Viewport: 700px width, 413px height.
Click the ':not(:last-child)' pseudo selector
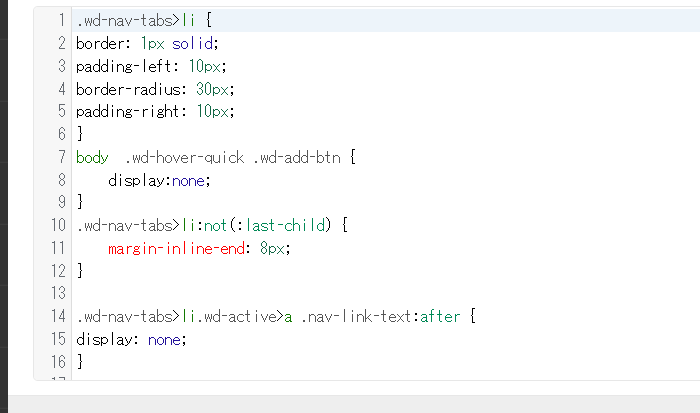point(264,225)
